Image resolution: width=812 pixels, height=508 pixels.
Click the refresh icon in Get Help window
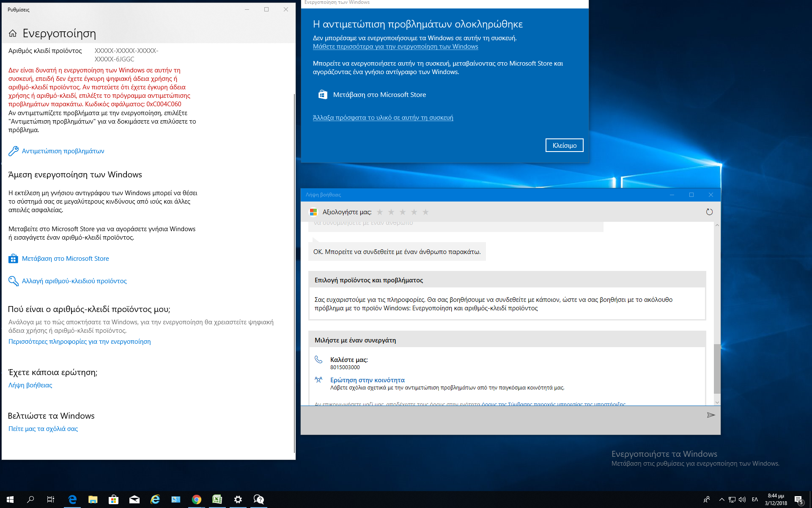tap(709, 212)
